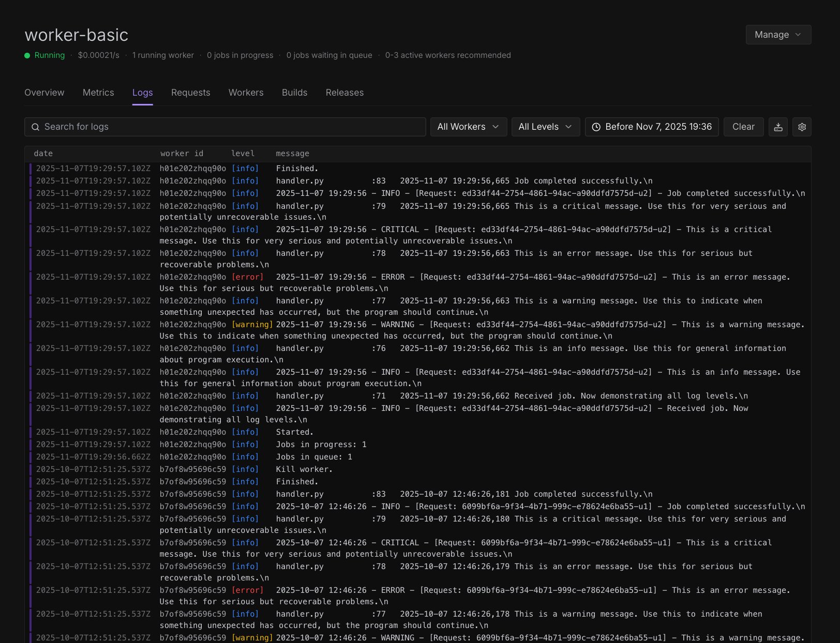The height and width of the screenshot is (643, 840).
Task: Click the 'Finished.' message from worker b7of8w95696c59
Action: pyautogui.click(x=297, y=482)
